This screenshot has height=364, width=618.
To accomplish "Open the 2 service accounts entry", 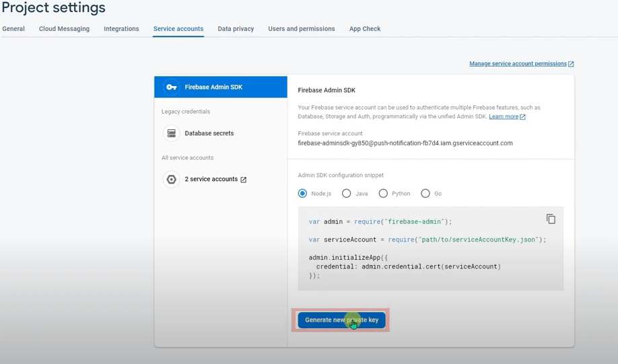I will tap(211, 179).
